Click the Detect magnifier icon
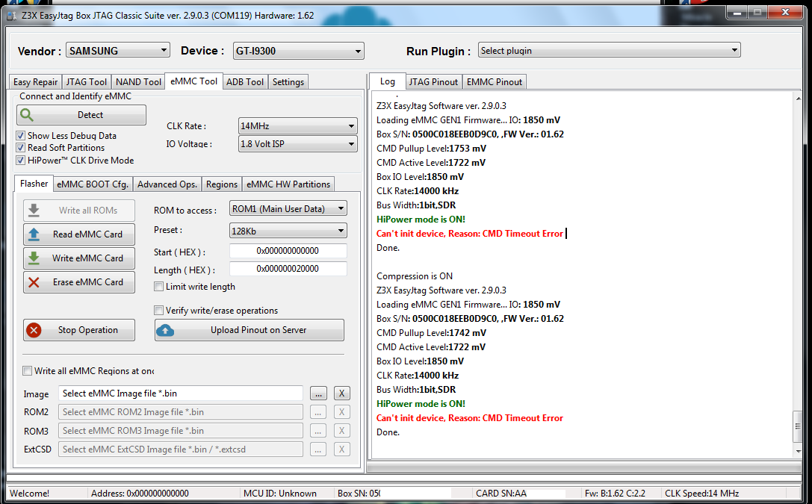Image resolution: width=812 pixels, height=504 pixels. click(x=26, y=115)
